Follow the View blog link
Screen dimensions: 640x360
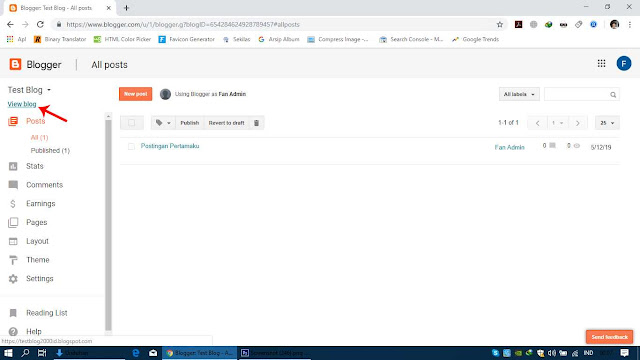22,104
